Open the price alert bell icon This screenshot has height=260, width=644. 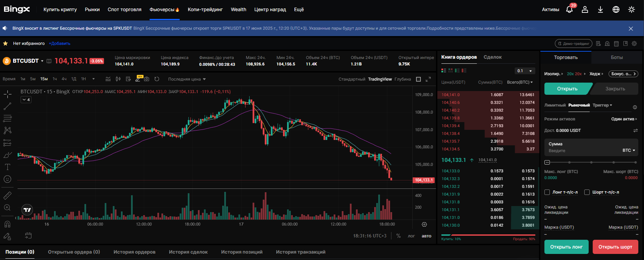coord(607,44)
